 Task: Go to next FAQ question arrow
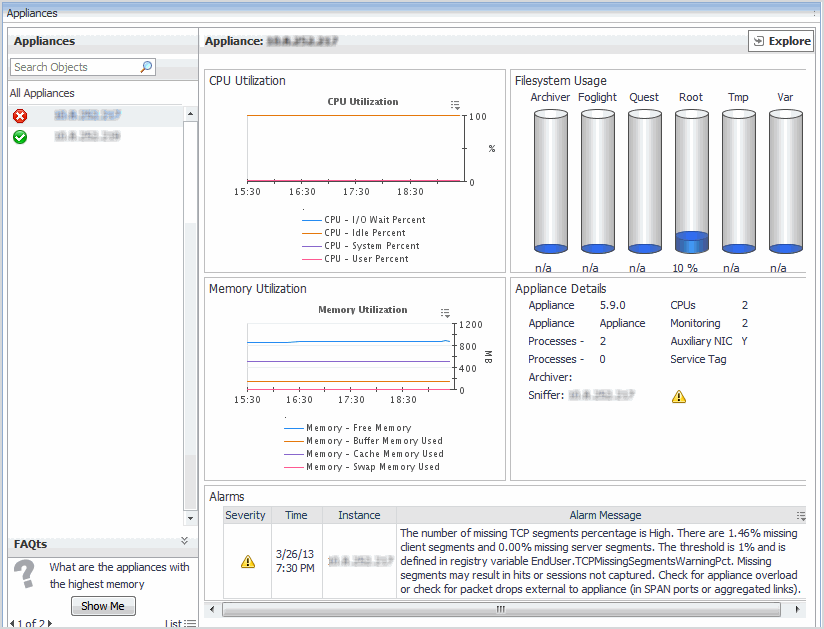pyautogui.click(x=50, y=623)
